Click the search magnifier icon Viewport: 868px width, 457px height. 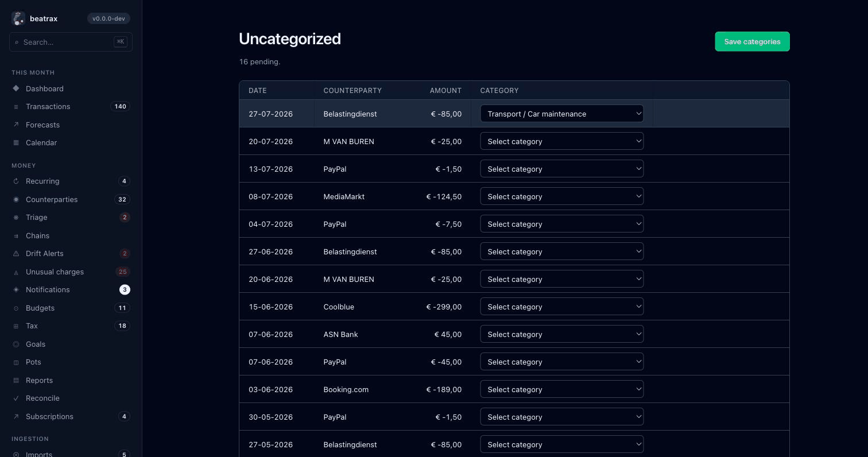coord(17,42)
